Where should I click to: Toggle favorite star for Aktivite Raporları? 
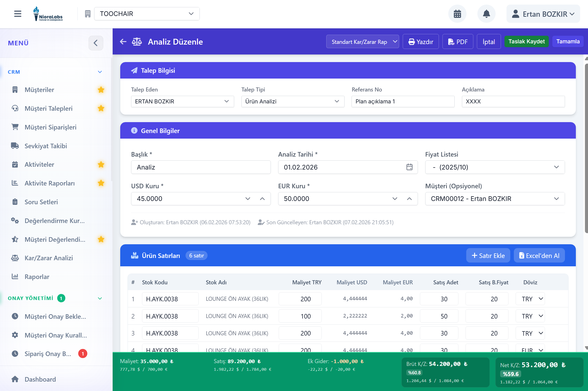pyautogui.click(x=101, y=183)
